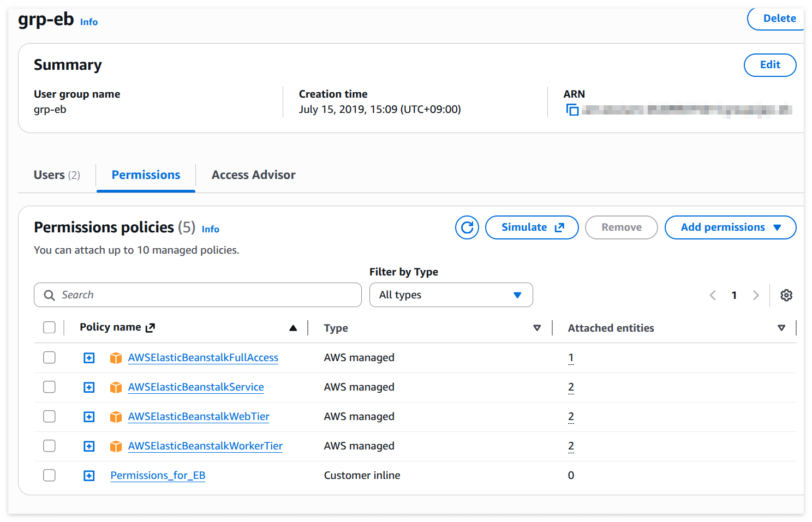Sort the table by Attached entities
Image resolution: width=812 pixels, height=522 pixels.
point(781,328)
